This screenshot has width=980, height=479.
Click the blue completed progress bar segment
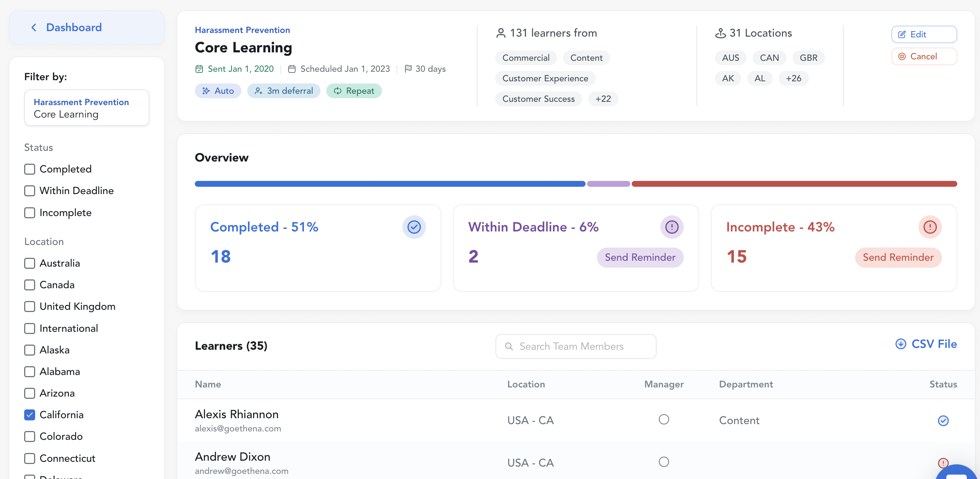[x=390, y=184]
